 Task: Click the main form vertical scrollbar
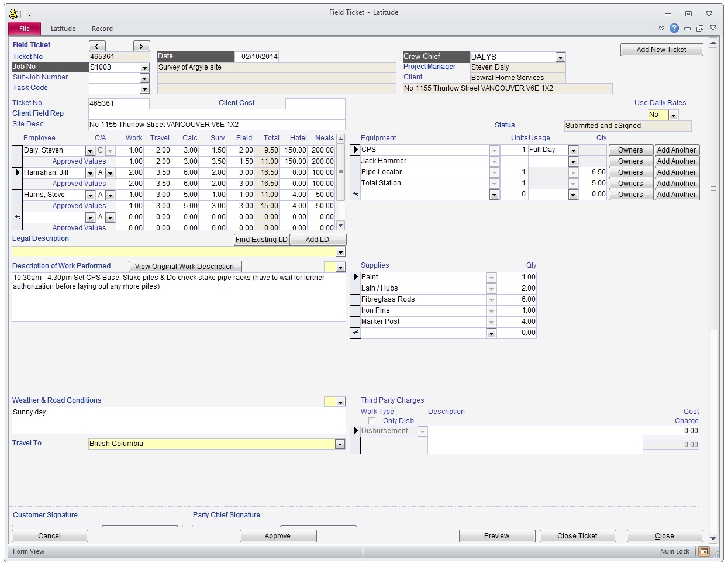(x=713, y=188)
